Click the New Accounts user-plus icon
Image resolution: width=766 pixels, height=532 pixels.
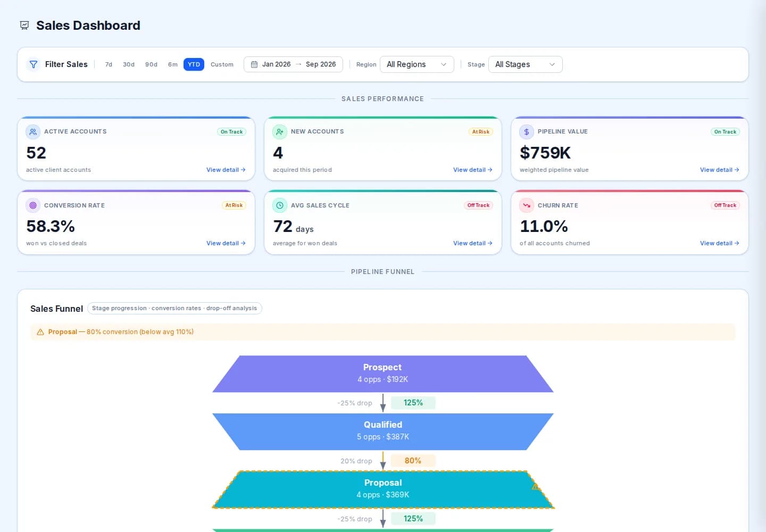tap(280, 131)
